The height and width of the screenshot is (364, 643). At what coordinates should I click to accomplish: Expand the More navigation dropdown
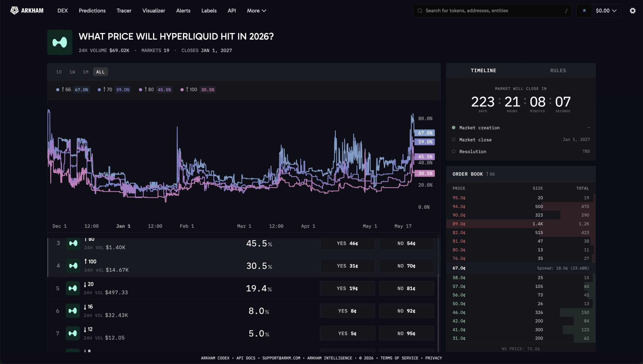pos(256,11)
